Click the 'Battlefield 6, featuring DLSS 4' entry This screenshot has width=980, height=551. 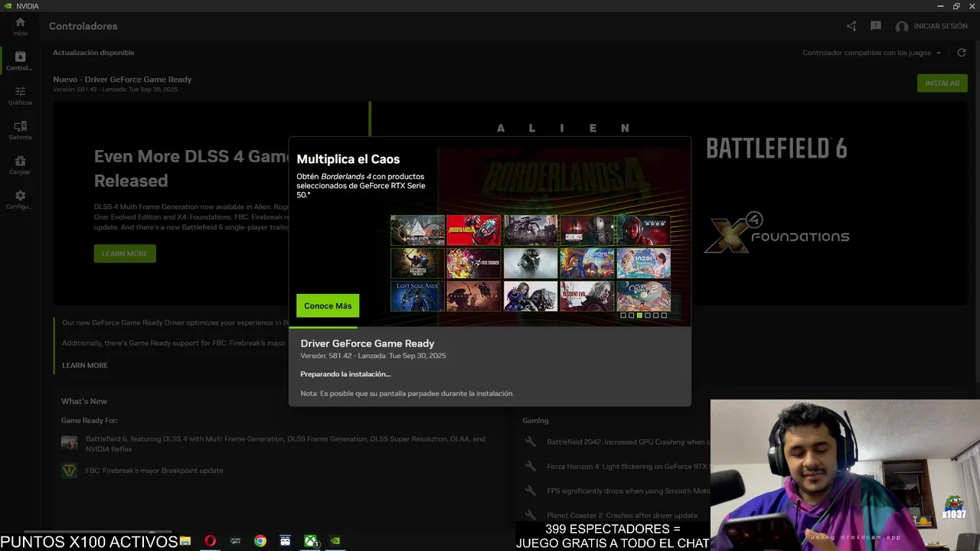[x=286, y=444]
